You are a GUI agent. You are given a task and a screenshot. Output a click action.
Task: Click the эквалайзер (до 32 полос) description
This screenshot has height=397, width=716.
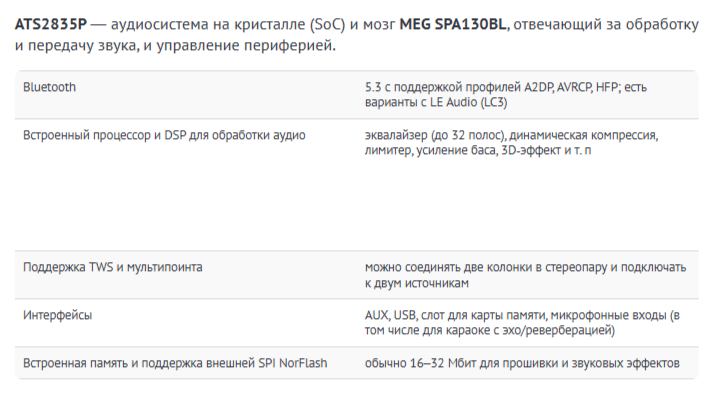point(435,135)
